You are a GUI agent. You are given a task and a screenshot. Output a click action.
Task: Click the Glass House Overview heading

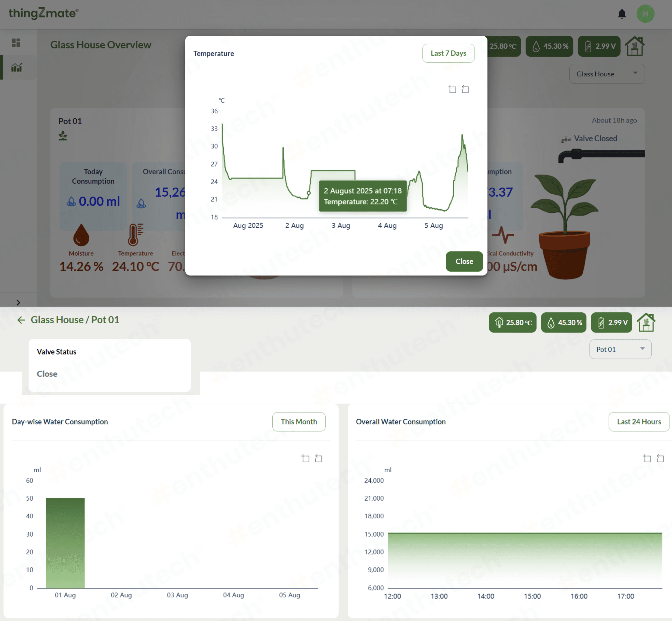click(x=101, y=45)
